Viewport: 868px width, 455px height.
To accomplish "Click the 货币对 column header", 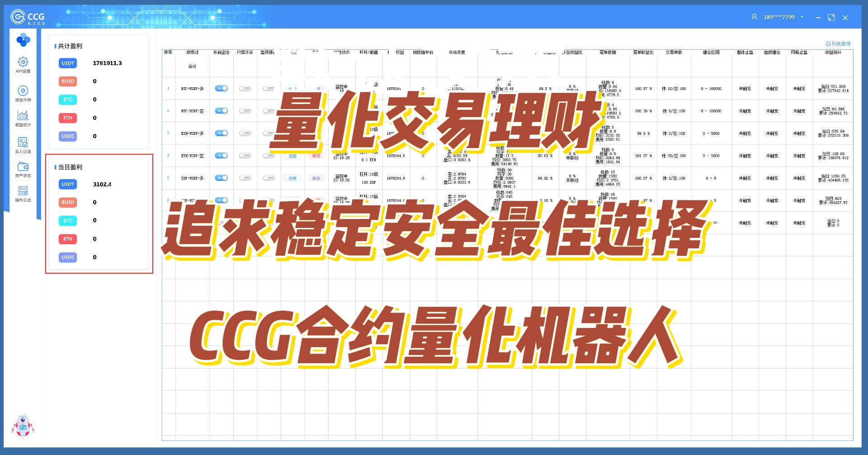I will pos(192,52).
